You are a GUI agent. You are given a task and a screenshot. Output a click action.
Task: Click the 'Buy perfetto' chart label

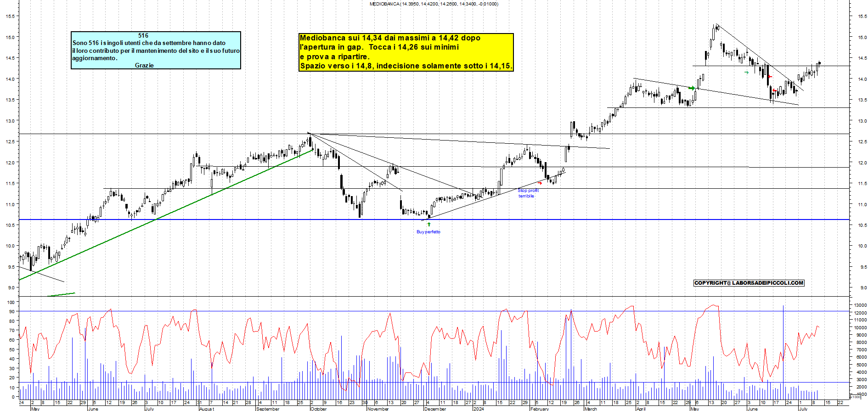[428, 232]
